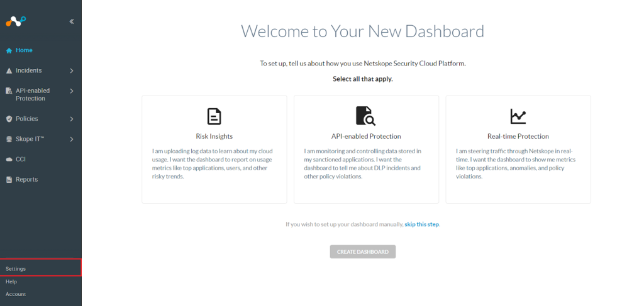The height and width of the screenshot is (306, 644).
Task: Select the API-enabled Protection card
Action: tap(366, 150)
